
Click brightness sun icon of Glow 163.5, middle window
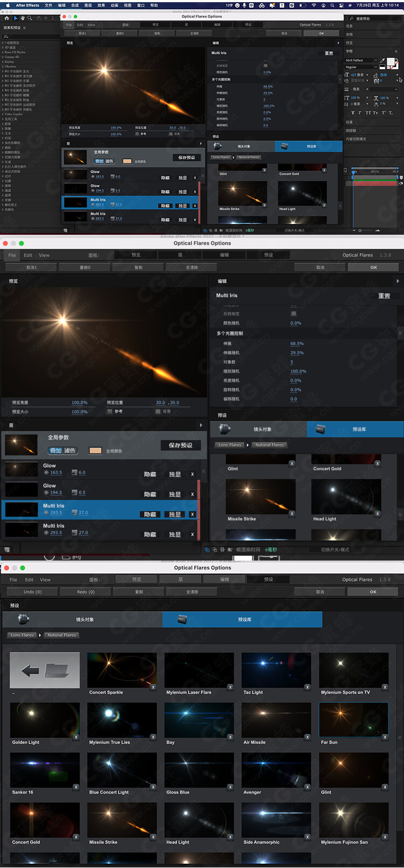[x=46, y=473]
